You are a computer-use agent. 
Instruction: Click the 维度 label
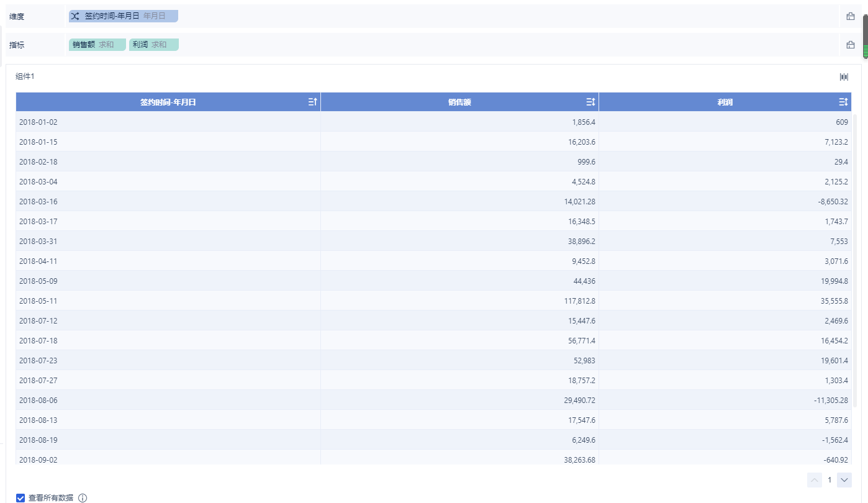pyautogui.click(x=17, y=17)
